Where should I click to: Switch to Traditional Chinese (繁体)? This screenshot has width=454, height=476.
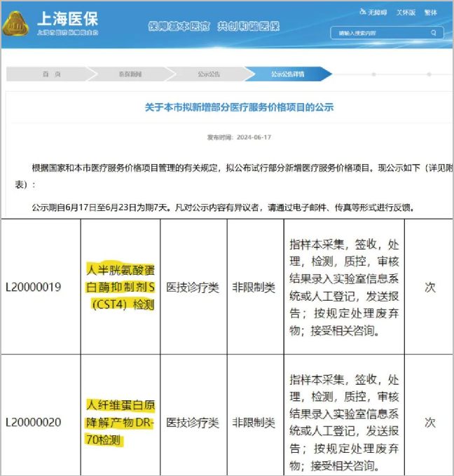click(431, 13)
